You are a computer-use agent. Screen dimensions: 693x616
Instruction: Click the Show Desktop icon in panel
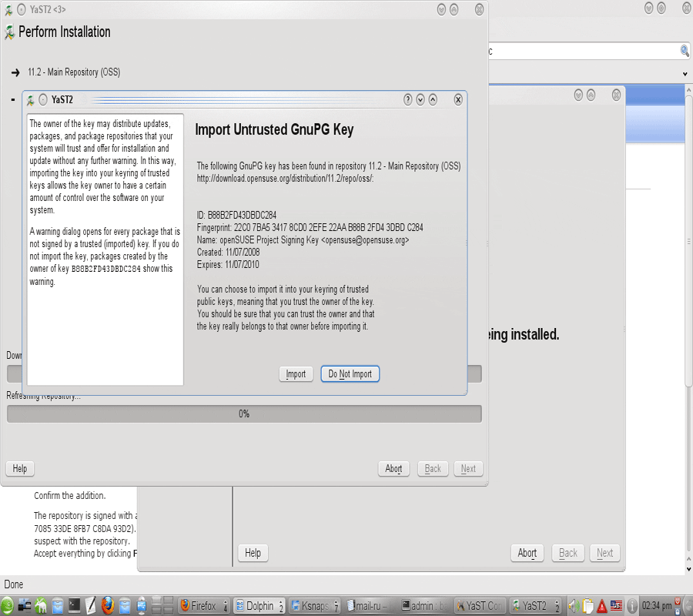24,606
